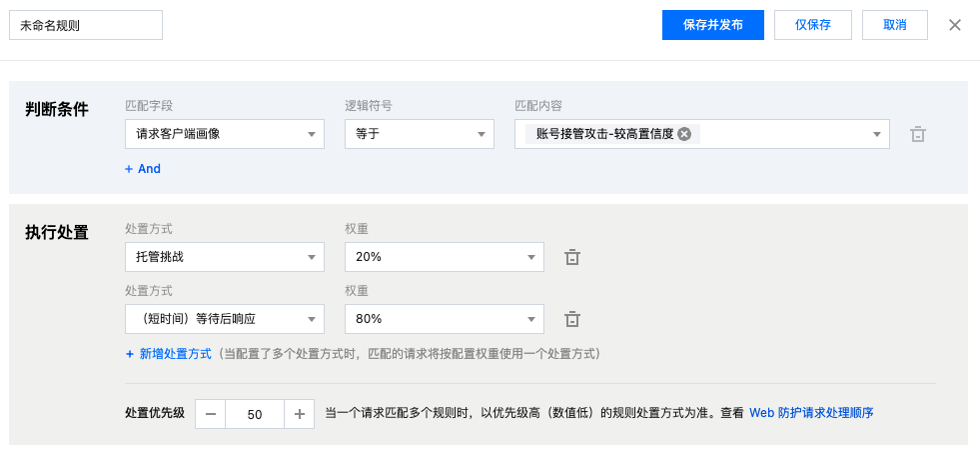The image size is (980, 458).
Task: Click the 仅保存 button
Action: (812, 25)
